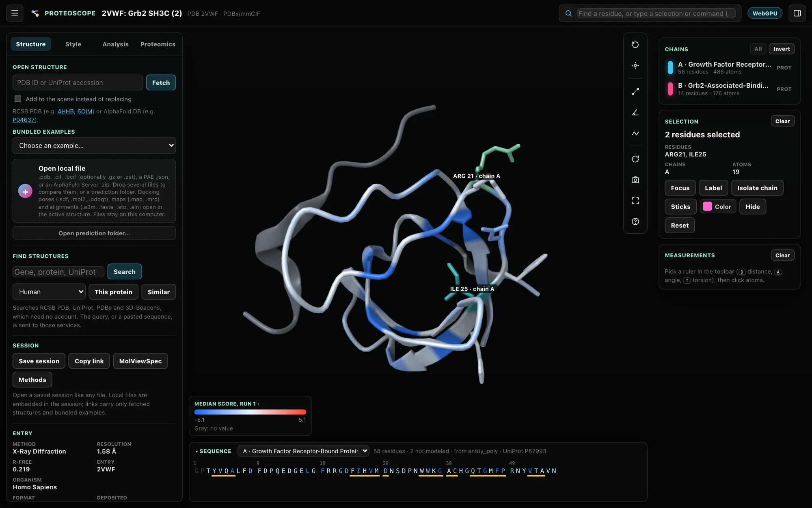This screenshot has height=508, width=812.
Task: Open the Human organism dropdown
Action: pyautogui.click(x=49, y=292)
